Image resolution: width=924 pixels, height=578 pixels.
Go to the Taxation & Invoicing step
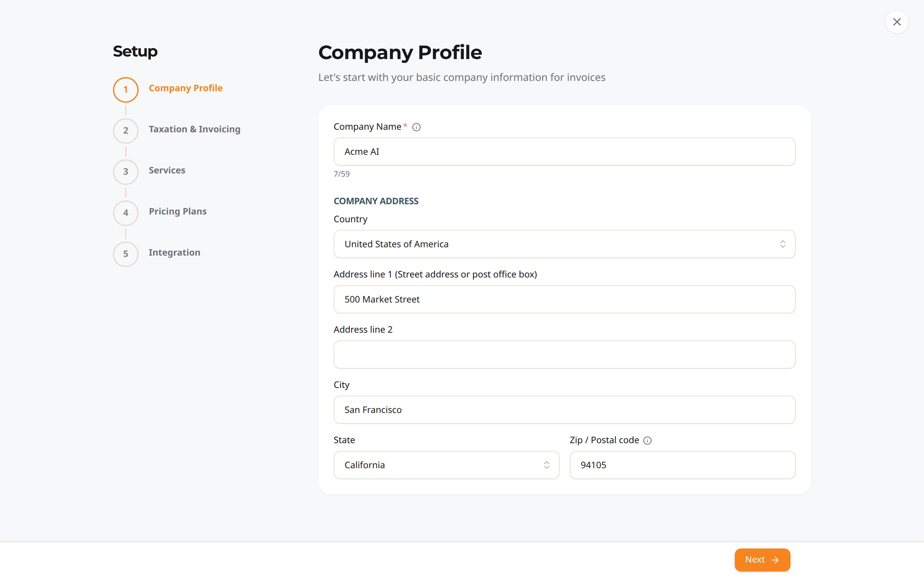point(195,129)
